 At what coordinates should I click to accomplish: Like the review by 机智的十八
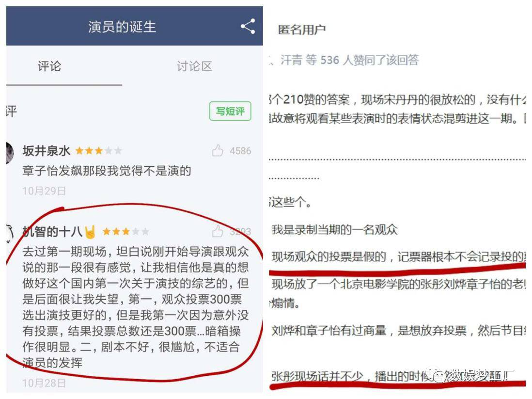tap(218, 231)
